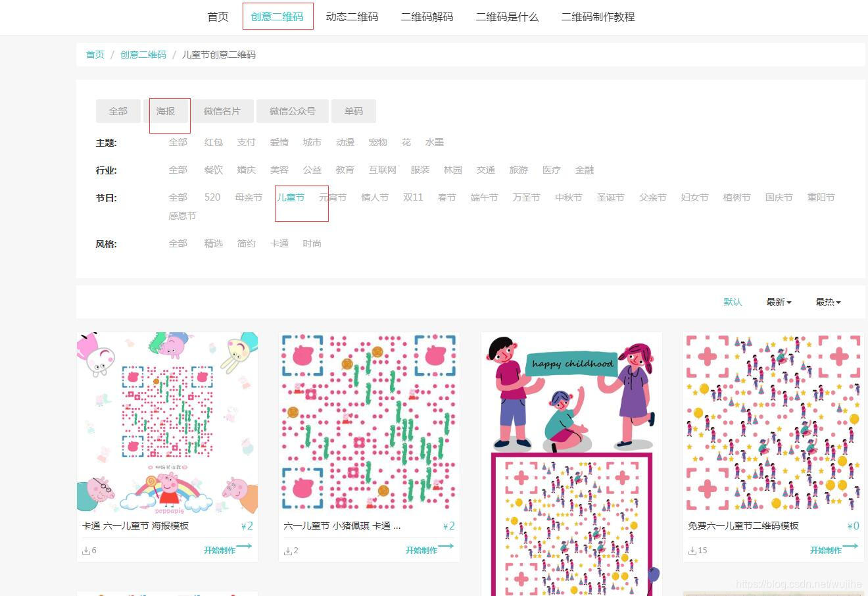
Task: Open the 小猪佩琪 QR code thumbnail
Action: (x=369, y=423)
